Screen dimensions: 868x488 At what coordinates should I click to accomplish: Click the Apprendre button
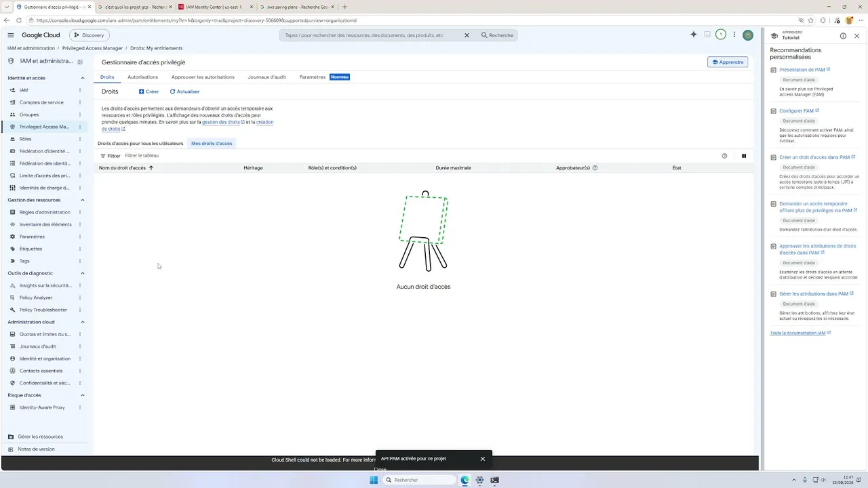tap(728, 62)
